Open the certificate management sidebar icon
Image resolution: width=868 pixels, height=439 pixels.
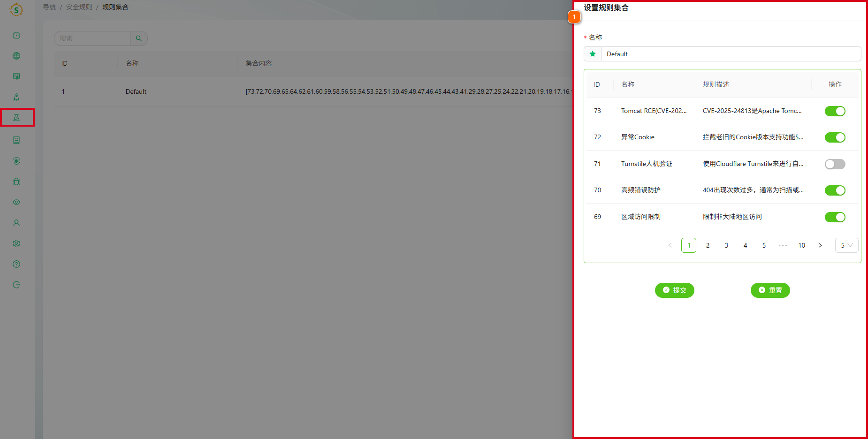point(16,76)
